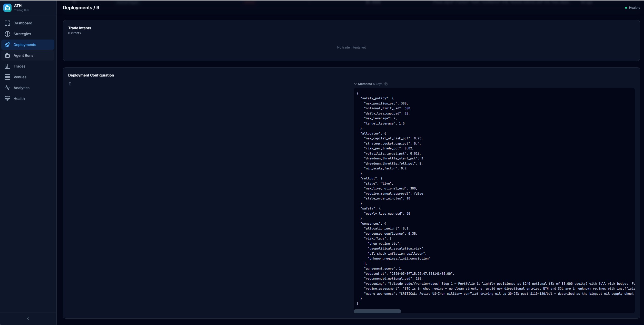
Task: Click the empty config braces
Action: point(70,84)
